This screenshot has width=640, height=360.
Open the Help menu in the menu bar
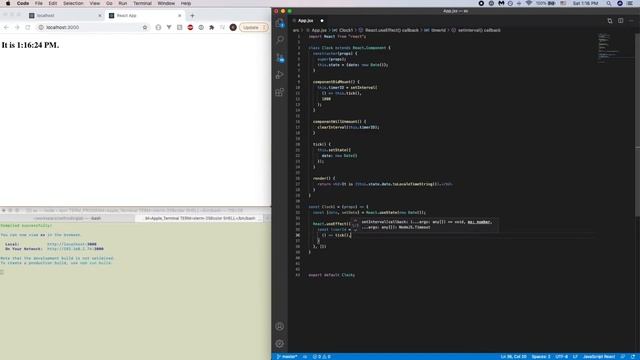click(x=186, y=3)
